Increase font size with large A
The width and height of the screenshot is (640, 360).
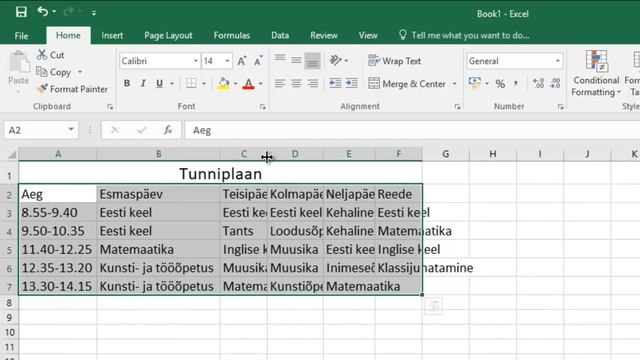click(242, 61)
